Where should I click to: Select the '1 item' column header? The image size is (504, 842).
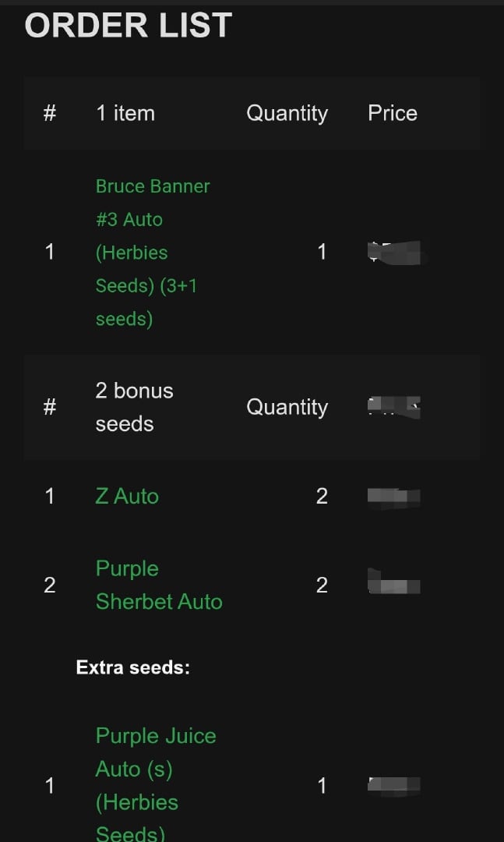coord(125,113)
